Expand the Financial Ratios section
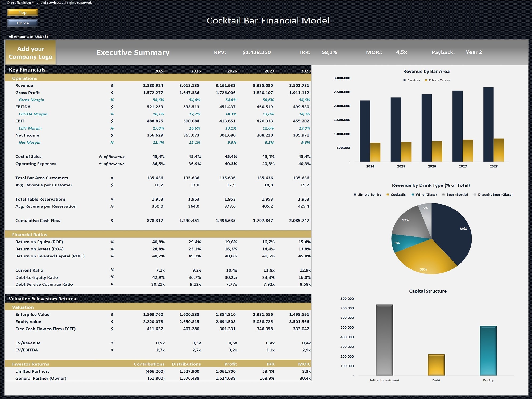 coord(30,235)
